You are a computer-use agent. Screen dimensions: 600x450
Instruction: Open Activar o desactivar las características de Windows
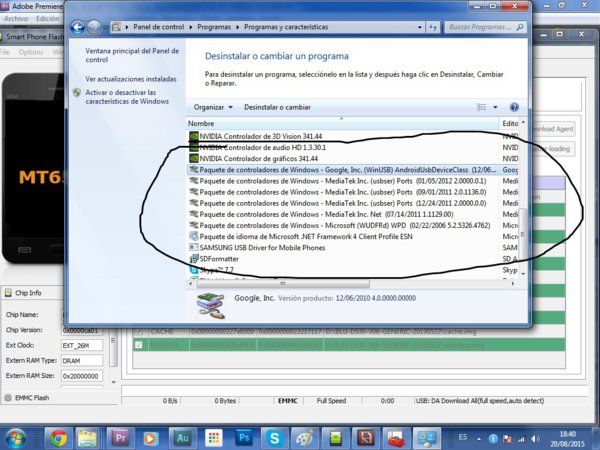pyautogui.click(x=127, y=97)
